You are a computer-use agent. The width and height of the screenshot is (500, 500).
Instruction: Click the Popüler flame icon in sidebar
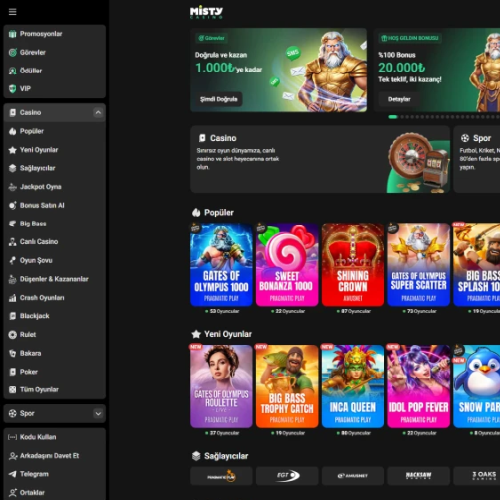[12, 131]
